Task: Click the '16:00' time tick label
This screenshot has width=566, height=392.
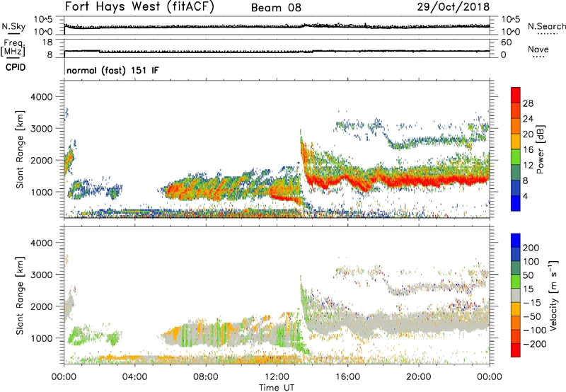Action: (347, 377)
